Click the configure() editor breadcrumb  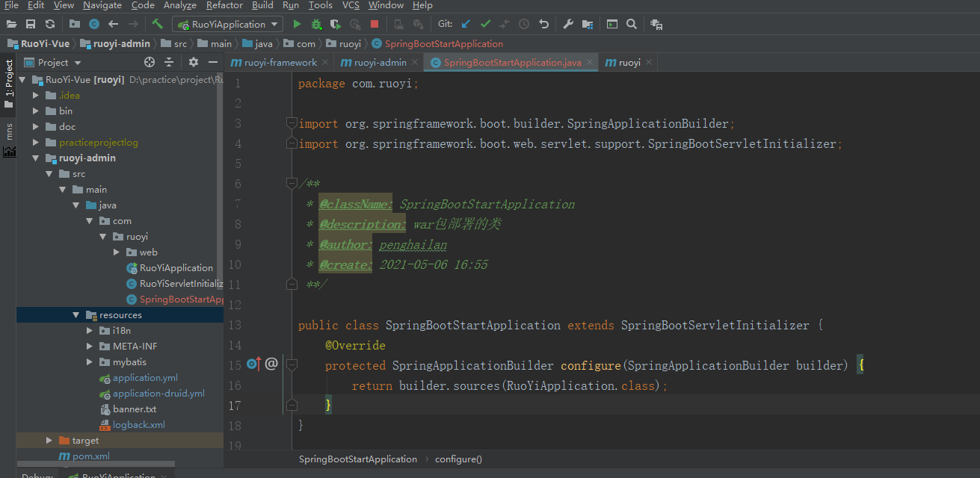coord(458,459)
